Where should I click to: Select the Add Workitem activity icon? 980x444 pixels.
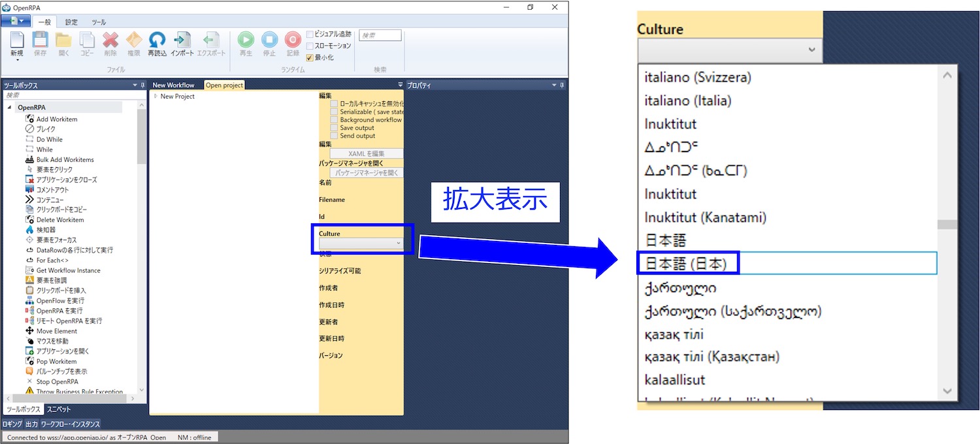(x=29, y=119)
